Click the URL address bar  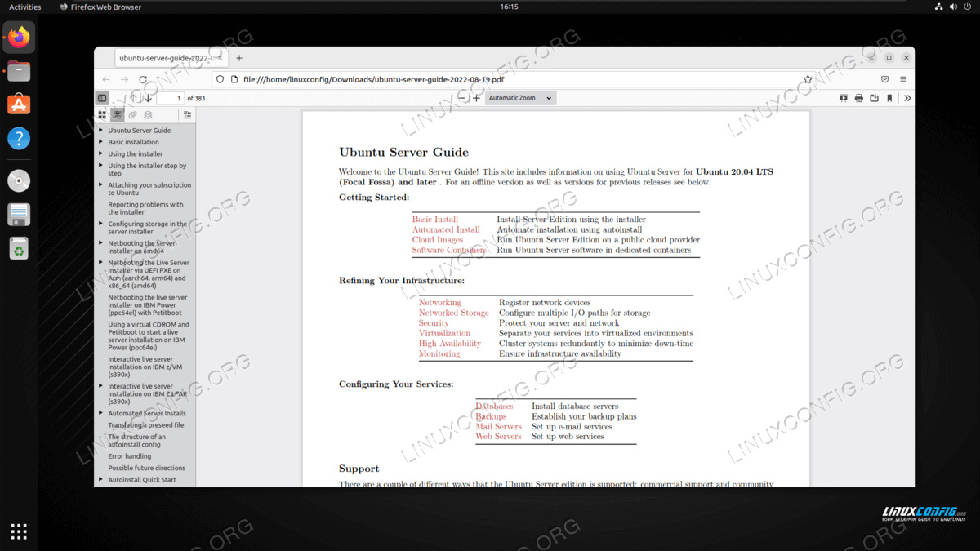pyautogui.click(x=514, y=79)
